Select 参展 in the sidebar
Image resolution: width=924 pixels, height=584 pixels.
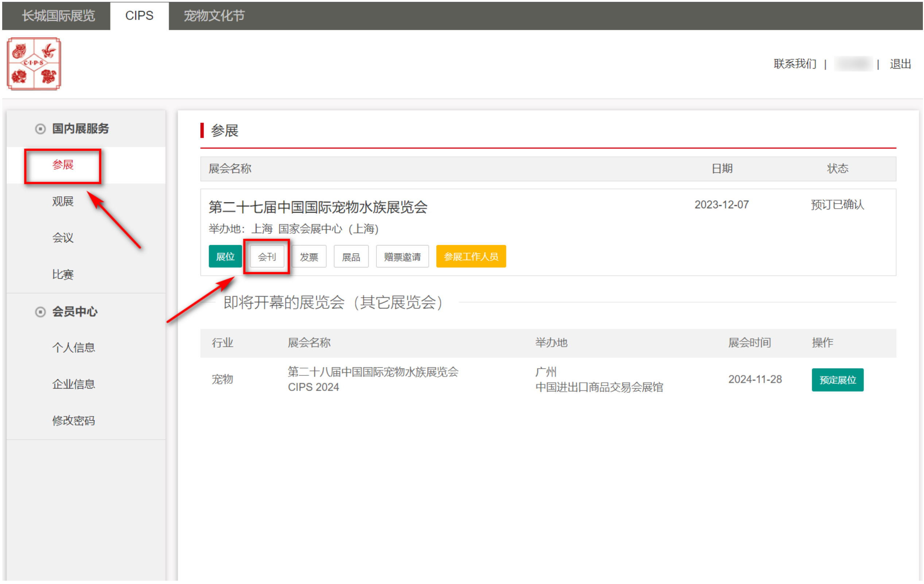(x=63, y=165)
